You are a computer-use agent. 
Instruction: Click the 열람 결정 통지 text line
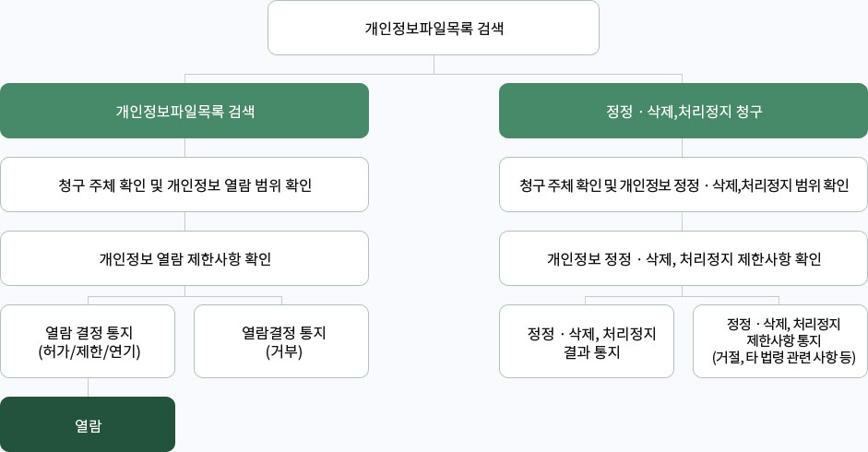[x=89, y=332]
